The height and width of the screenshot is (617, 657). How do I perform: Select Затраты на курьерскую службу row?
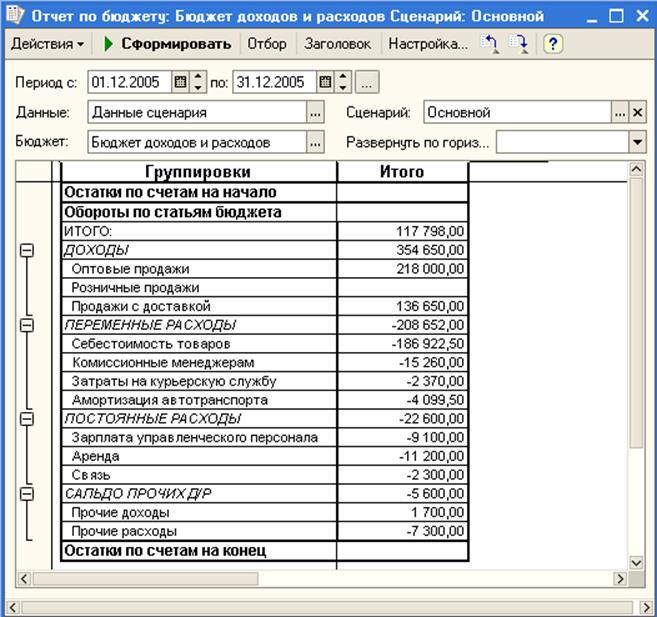click(264, 381)
